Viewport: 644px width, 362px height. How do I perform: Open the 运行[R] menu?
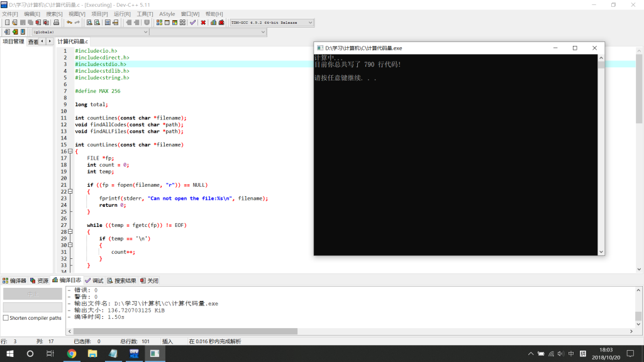(122, 14)
